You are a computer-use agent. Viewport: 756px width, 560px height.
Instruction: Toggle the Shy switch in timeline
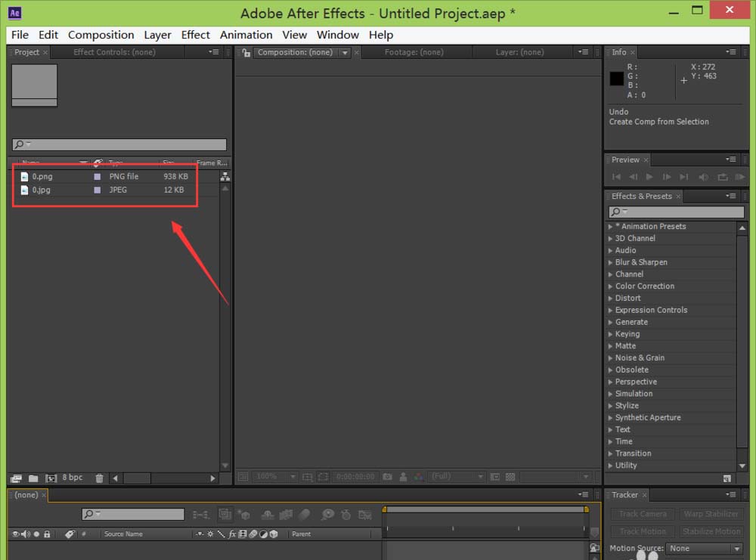coord(268,515)
